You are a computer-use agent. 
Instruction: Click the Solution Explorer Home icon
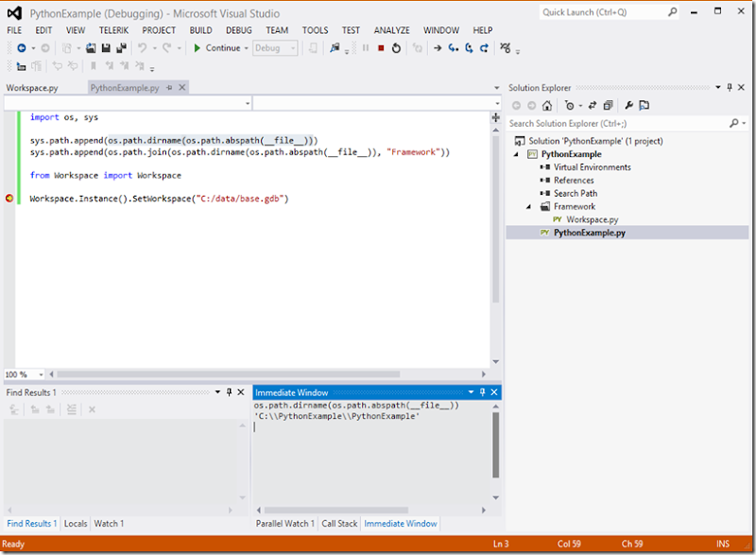pos(547,105)
